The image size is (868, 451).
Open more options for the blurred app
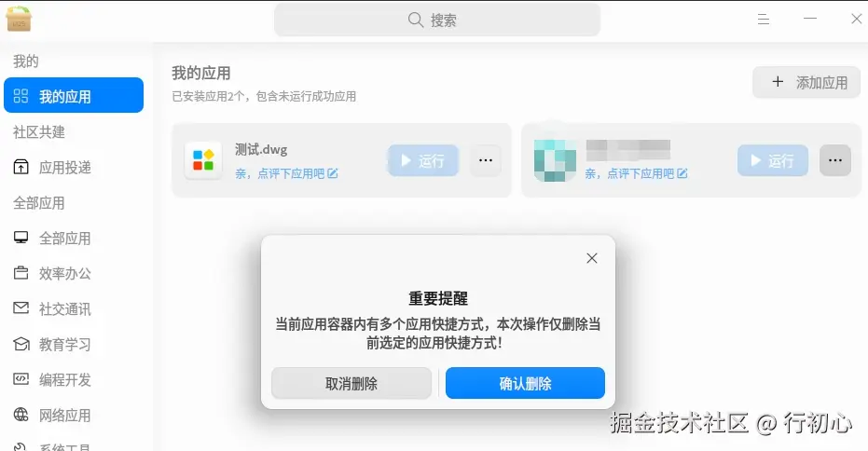834,160
